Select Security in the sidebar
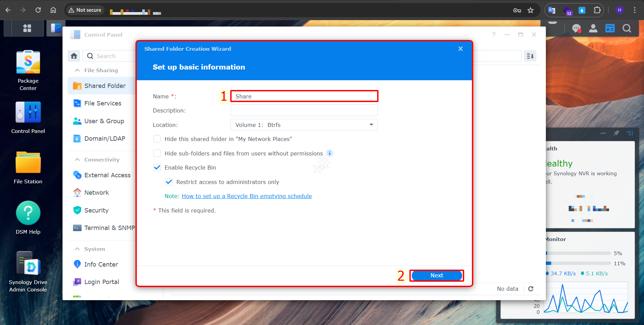This screenshot has width=644, height=325. (96, 211)
